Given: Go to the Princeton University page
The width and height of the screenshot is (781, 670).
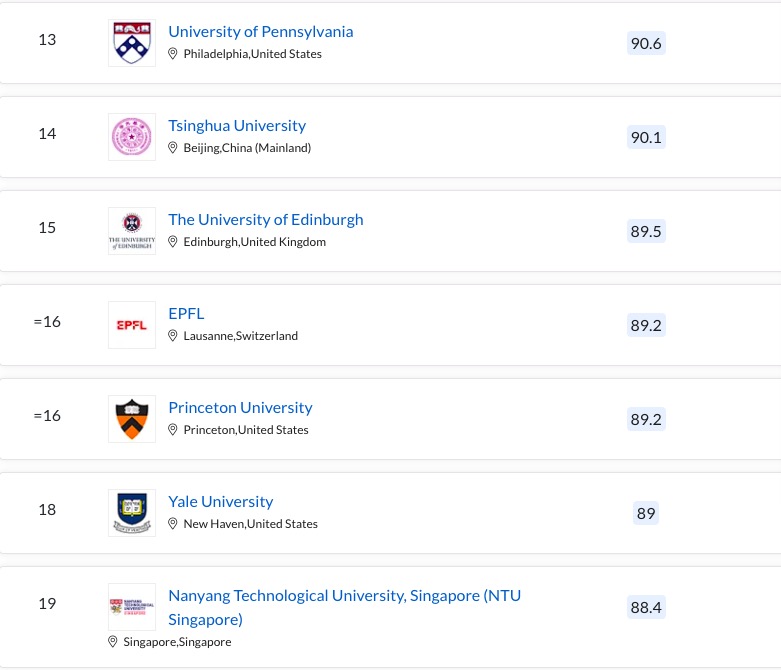Looking at the screenshot, I should coord(240,408).
